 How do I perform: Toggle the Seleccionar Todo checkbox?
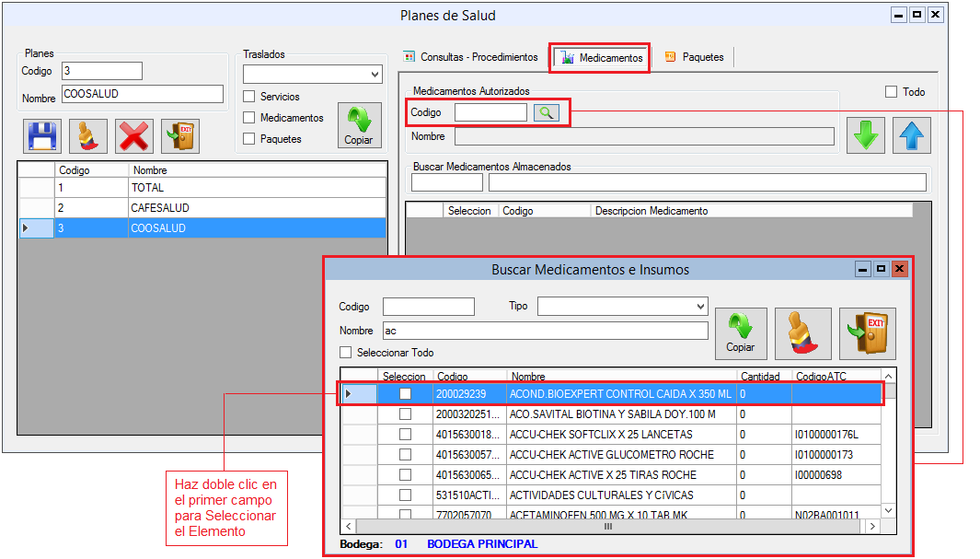[346, 353]
